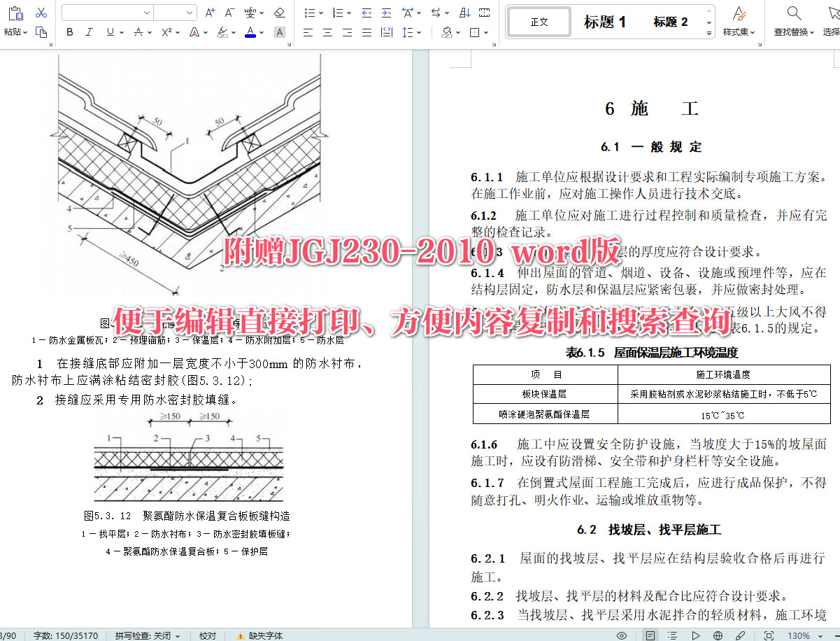The width and height of the screenshot is (840, 641).
Task: Open the pinyin guide (拼音指南) tool
Action: pyautogui.click(x=252, y=13)
